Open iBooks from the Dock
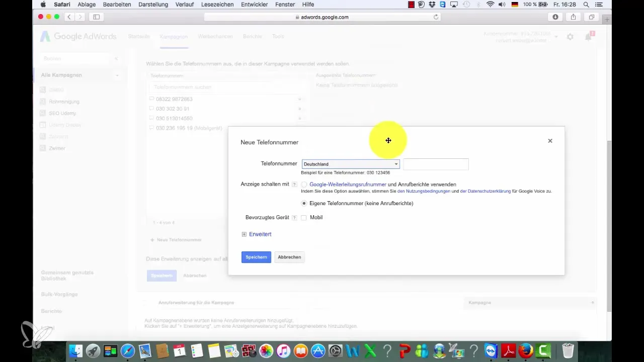The image size is (644, 362). click(x=301, y=350)
